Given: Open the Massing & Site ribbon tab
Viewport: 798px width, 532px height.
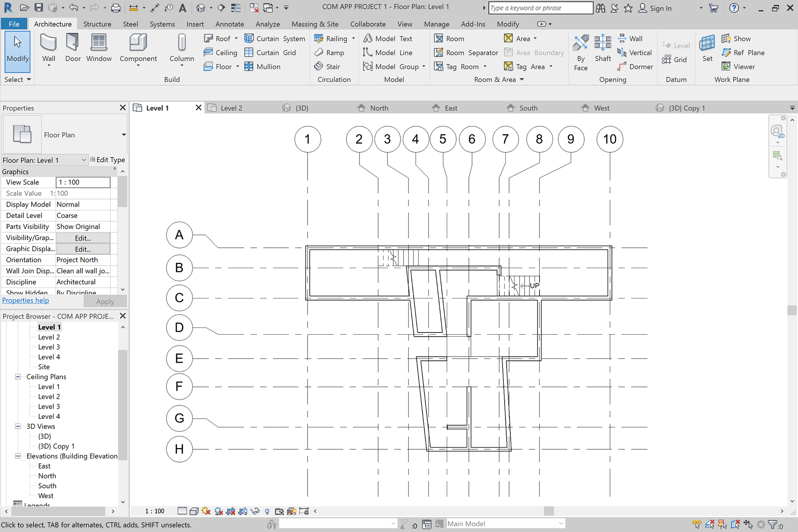Looking at the screenshot, I should 315,24.
